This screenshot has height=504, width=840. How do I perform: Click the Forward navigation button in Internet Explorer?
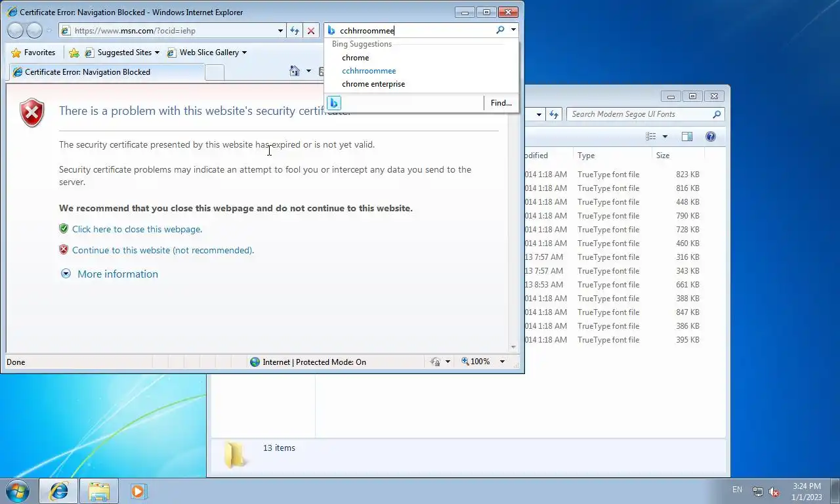(34, 30)
